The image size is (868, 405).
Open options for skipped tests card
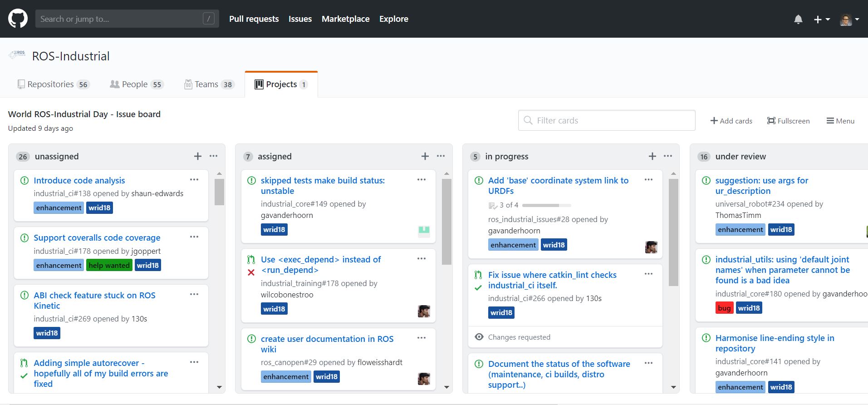[422, 179]
